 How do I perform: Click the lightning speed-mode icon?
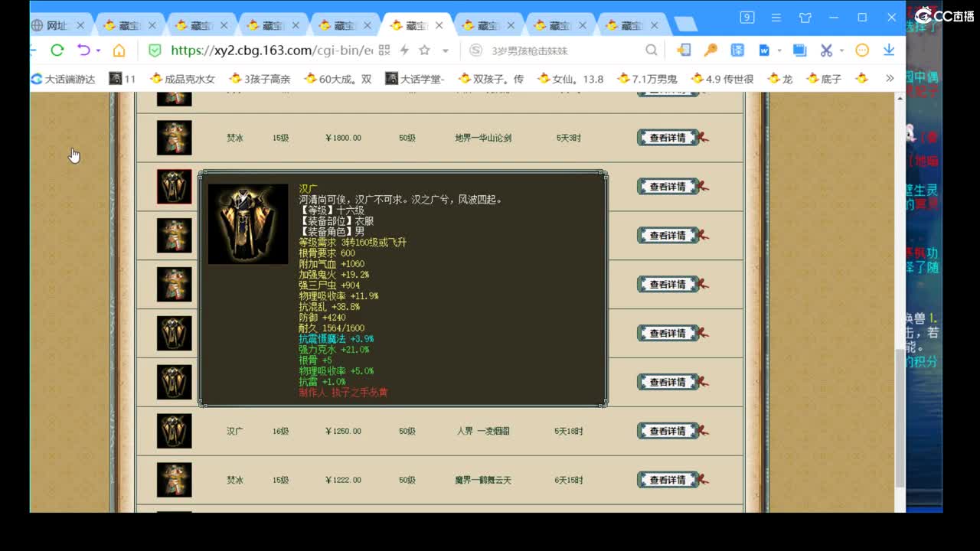click(x=404, y=51)
